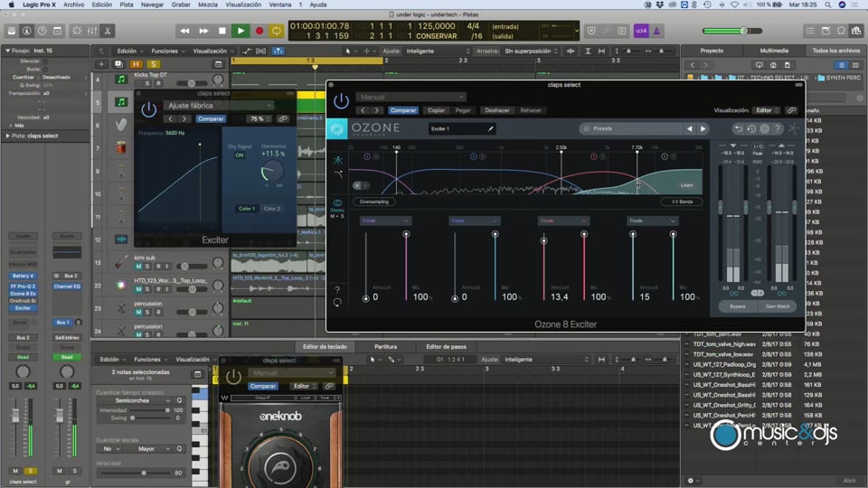This screenshot has height=488, width=868.
Task: Rename Exciter 1 using the pencil icon
Action: point(490,129)
